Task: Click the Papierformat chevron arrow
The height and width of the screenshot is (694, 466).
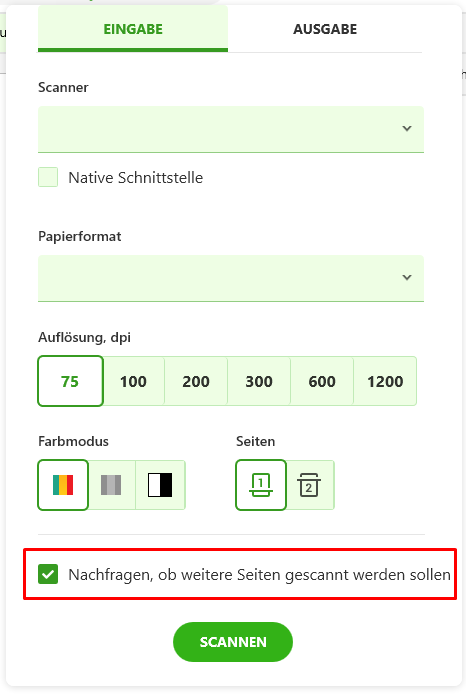Action: click(407, 278)
